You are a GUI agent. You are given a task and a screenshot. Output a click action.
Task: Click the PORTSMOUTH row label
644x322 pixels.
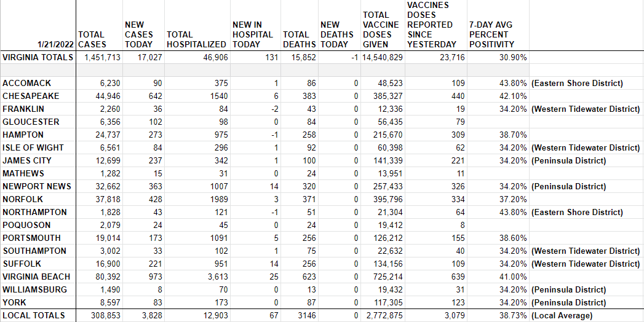(x=31, y=238)
